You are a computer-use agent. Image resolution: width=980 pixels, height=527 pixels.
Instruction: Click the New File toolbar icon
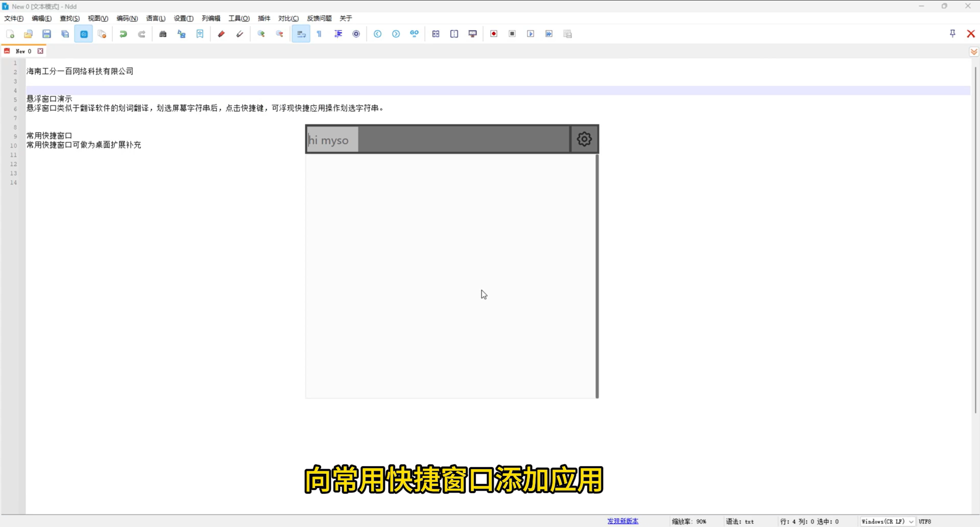[x=10, y=34]
